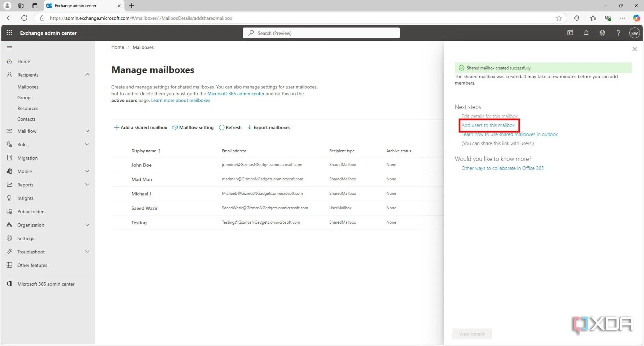The image size is (644, 346).
Task: Expand the Troubleshoot section
Action: coord(87,251)
